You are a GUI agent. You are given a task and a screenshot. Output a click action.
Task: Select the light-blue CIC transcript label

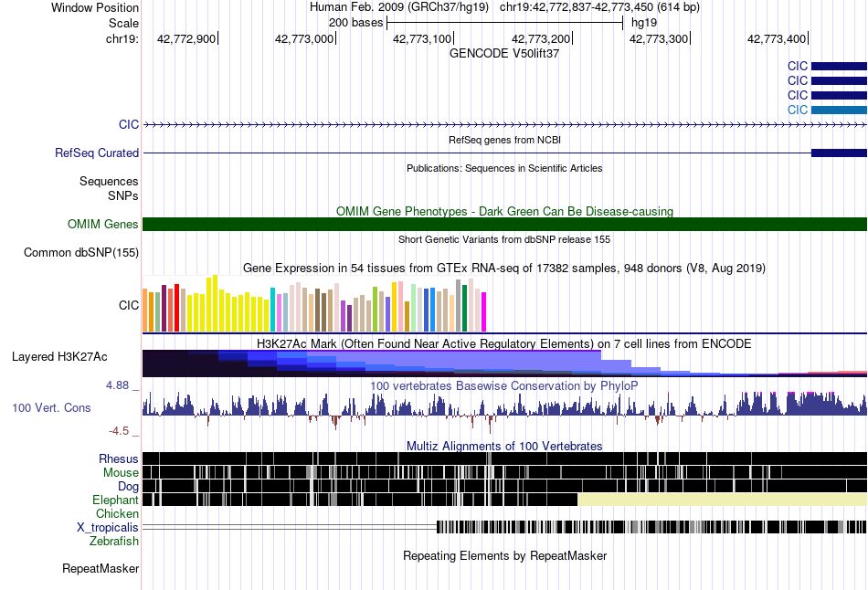(x=798, y=110)
